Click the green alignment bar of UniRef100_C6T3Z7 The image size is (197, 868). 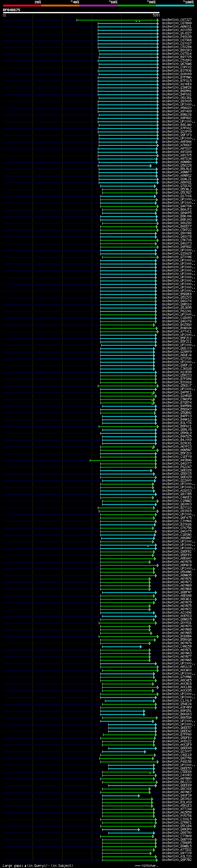coord(118,20)
